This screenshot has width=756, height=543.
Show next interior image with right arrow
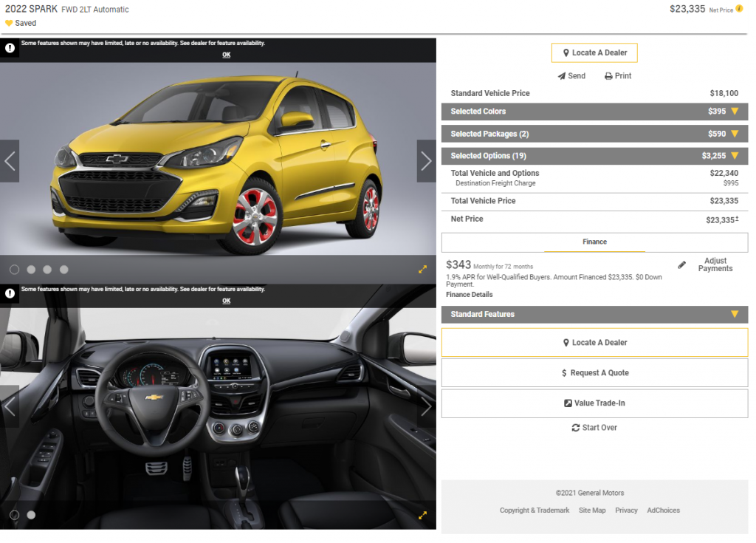426,406
